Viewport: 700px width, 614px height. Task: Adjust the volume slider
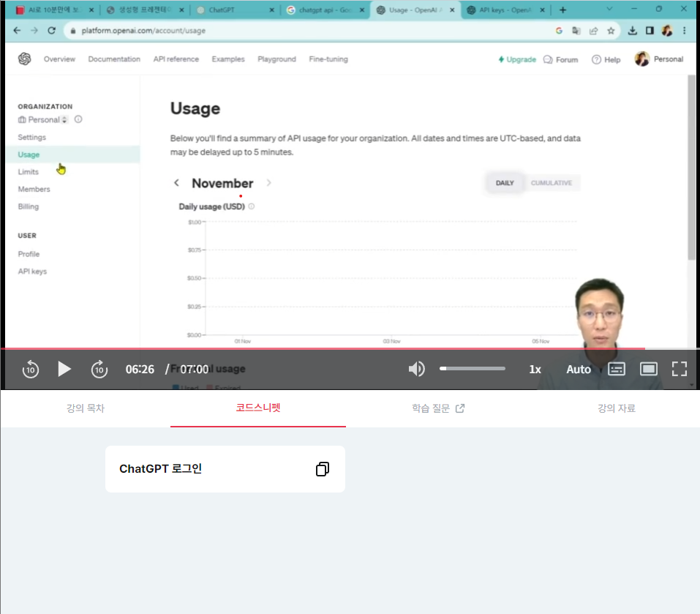[x=473, y=368]
